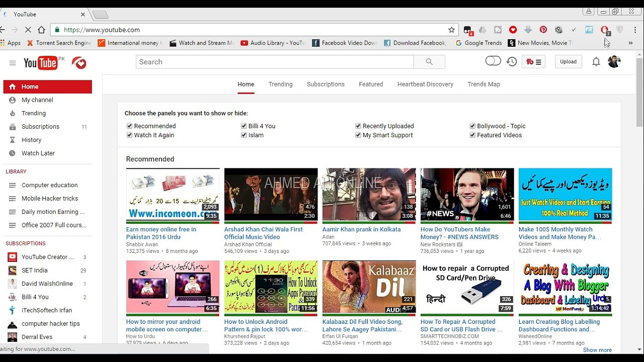Image resolution: width=644 pixels, height=362 pixels.
Task: Switch to the Trending tab
Action: pyautogui.click(x=280, y=84)
